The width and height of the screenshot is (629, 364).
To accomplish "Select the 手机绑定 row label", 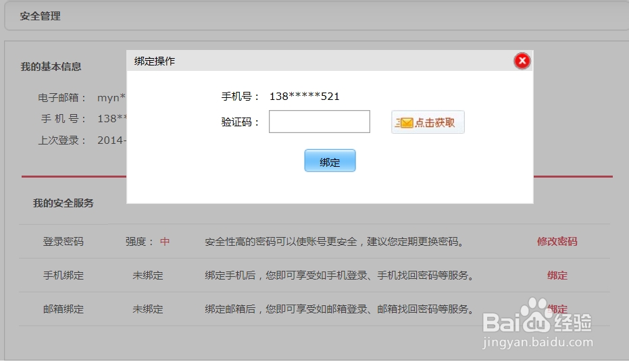I will pos(64,276).
